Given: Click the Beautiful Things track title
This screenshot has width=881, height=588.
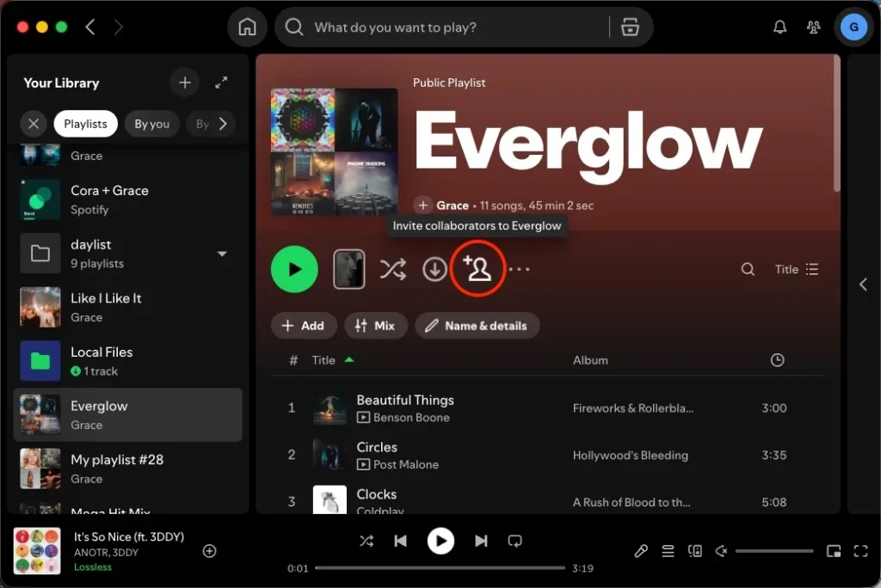Looking at the screenshot, I should pos(405,400).
